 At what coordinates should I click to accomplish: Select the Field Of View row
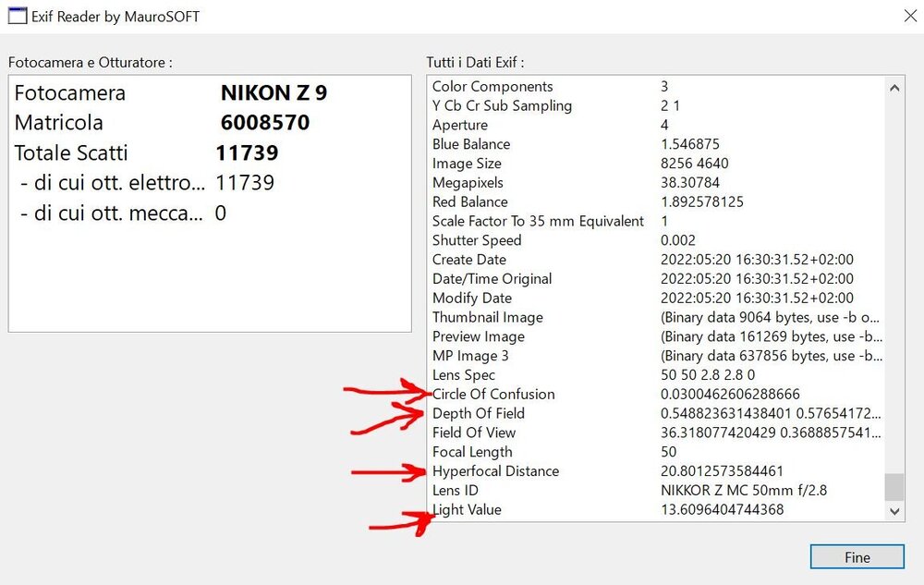(656, 433)
